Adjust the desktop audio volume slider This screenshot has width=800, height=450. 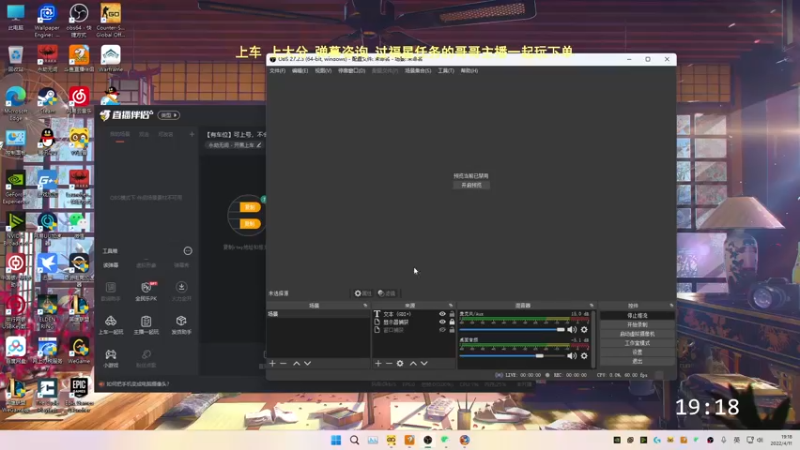click(512, 356)
